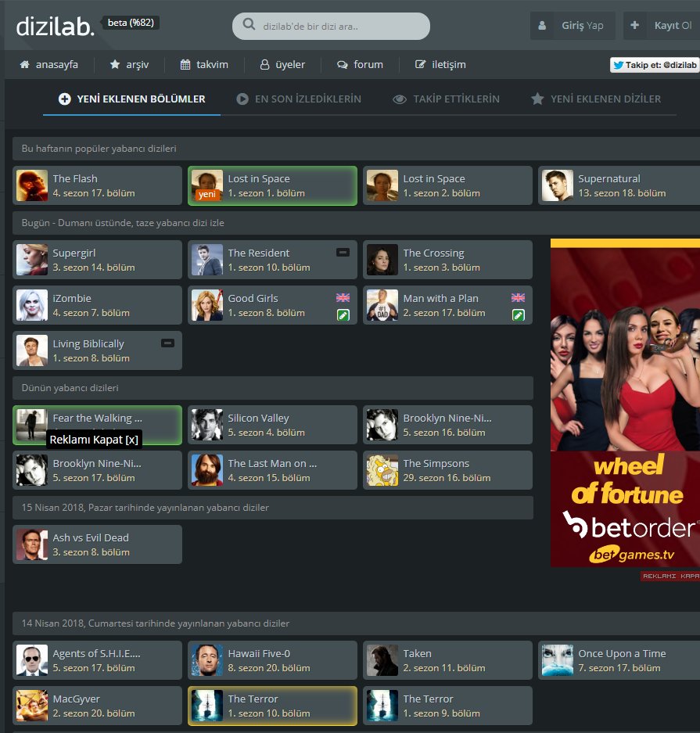Open Agents of S.H.I.E.L.D. episode 17

[x=97, y=660]
